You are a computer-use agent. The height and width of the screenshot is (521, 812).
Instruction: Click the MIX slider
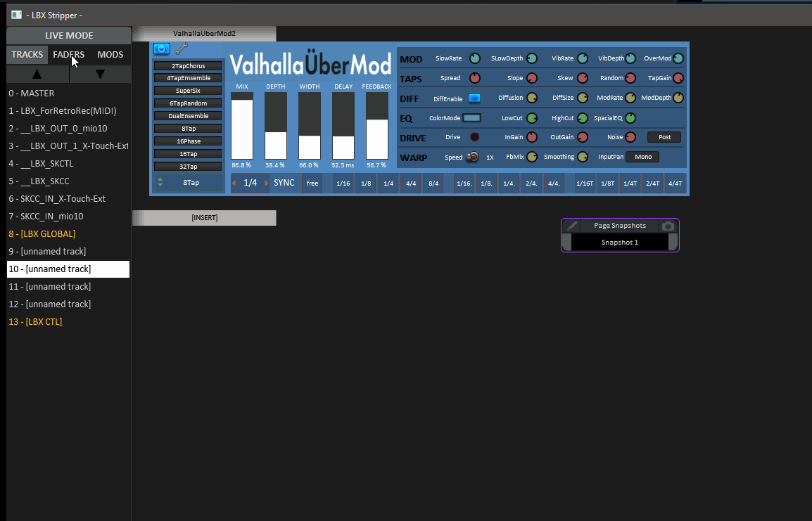point(242,126)
